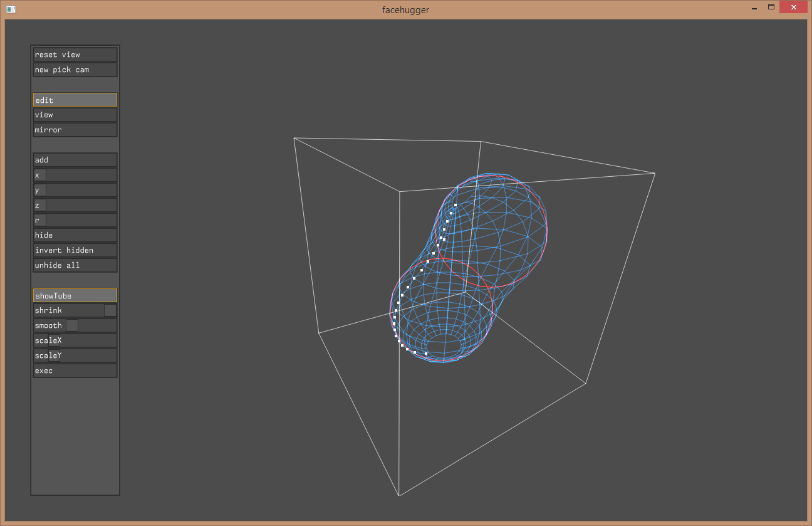
Task: Click invert hidden
Action: [x=75, y=250]
